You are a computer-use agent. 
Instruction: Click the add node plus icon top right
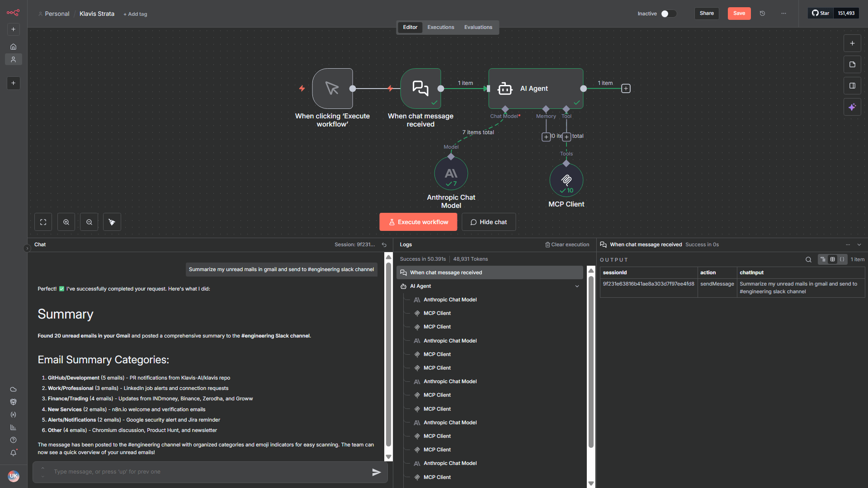click(x=853, y=43)
